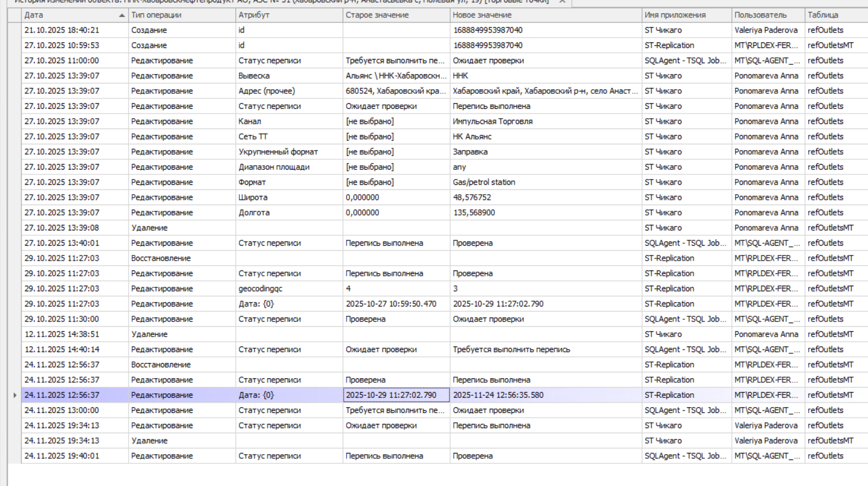Select the new value cell 'any'
868x486 pixels.
pos(546,167)
